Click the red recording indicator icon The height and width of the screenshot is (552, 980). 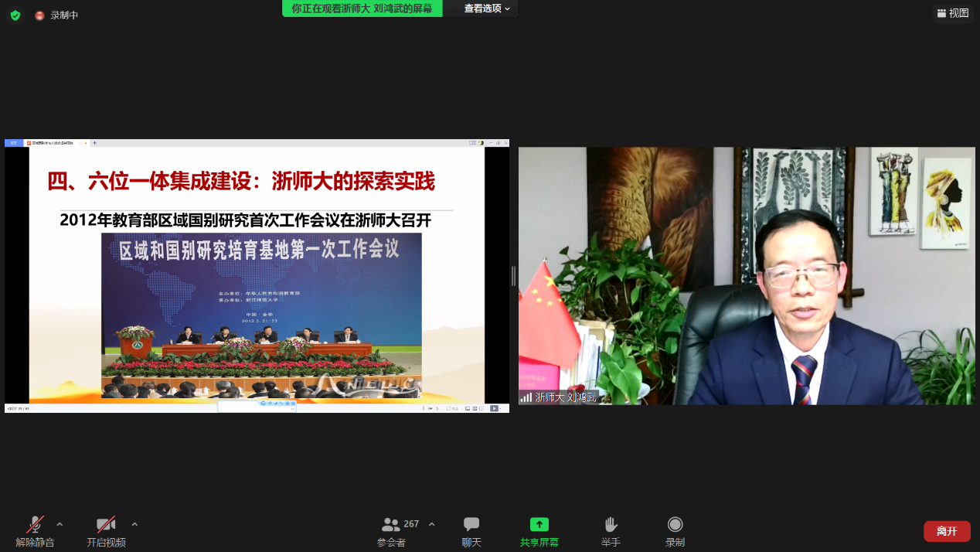point(39,15)
